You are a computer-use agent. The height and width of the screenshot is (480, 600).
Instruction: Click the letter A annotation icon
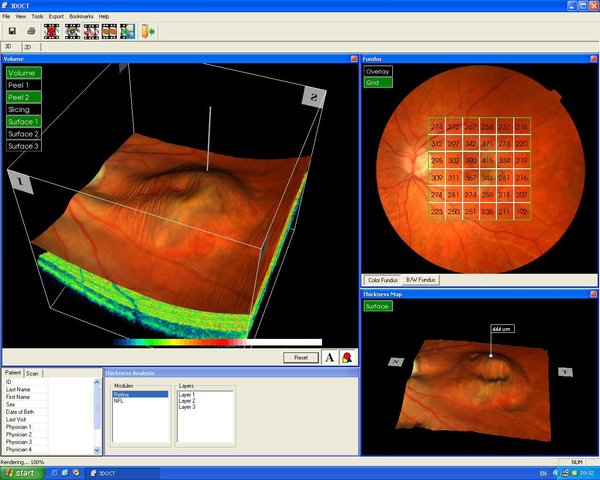[329, 358]
